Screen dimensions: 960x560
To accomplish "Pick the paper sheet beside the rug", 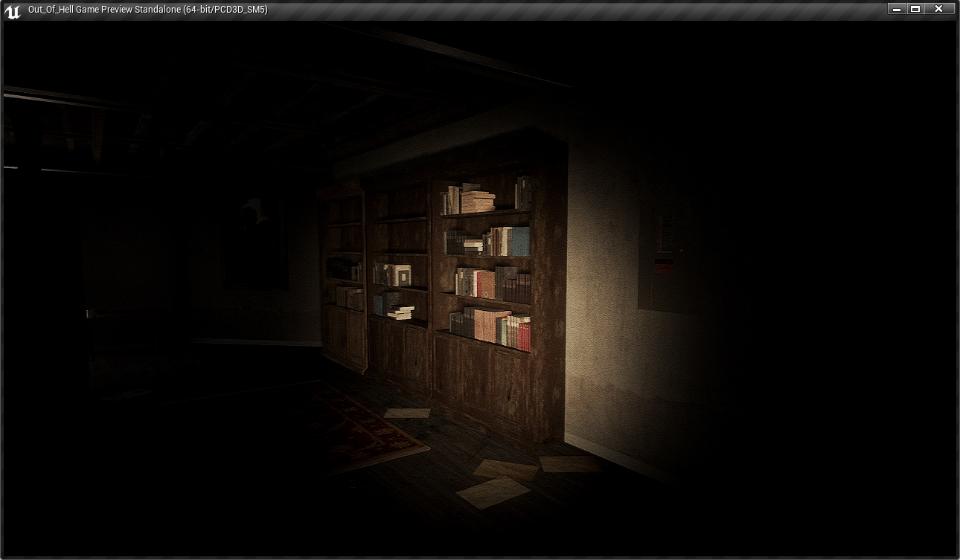I will click(407, 413).
